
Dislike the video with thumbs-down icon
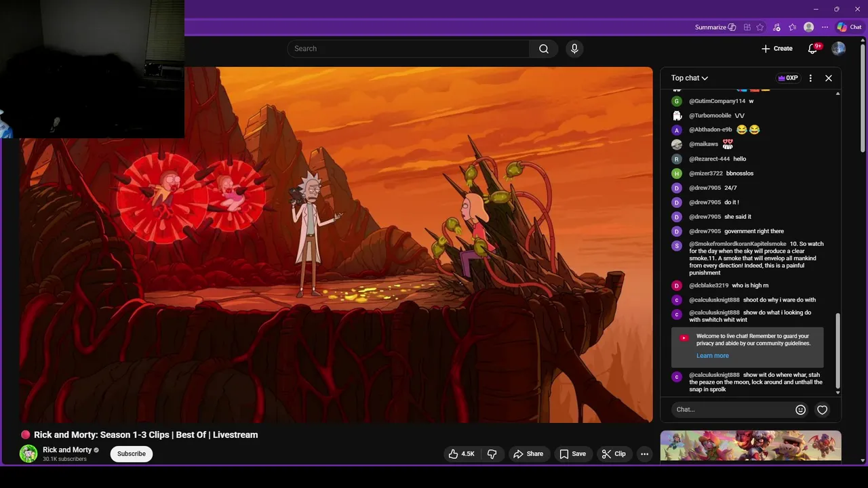click(492, 454)
